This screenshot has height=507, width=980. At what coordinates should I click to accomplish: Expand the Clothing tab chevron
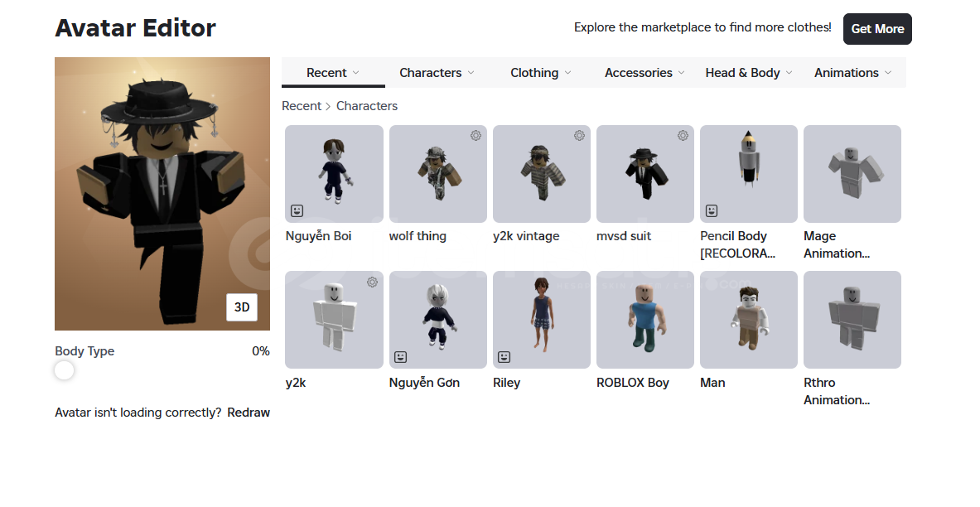tap(568, 73)
